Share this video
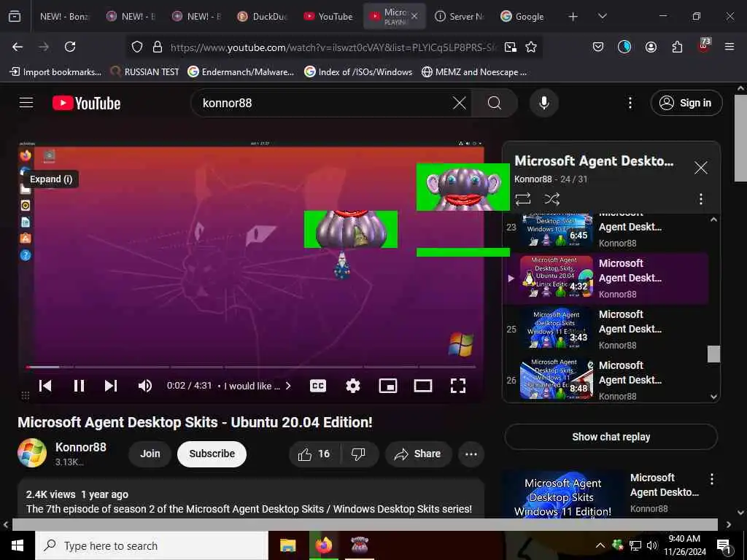Screen dimensions: 747x560 click(418, 454)
